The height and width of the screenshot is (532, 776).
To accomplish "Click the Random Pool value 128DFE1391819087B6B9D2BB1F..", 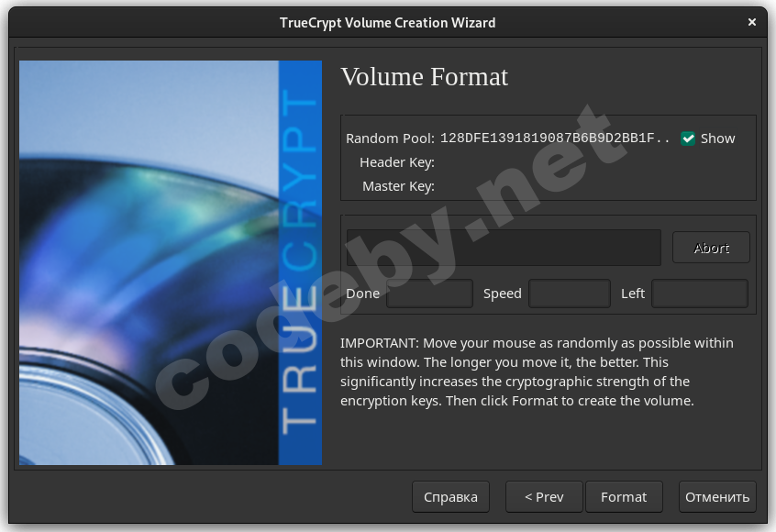I will tap(555, 139).
